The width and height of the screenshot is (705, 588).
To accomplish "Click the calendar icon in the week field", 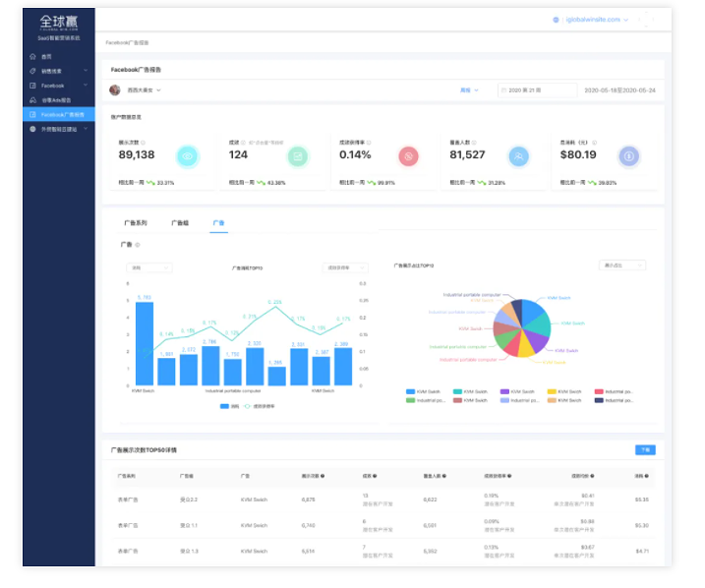I will pos(504,90).
